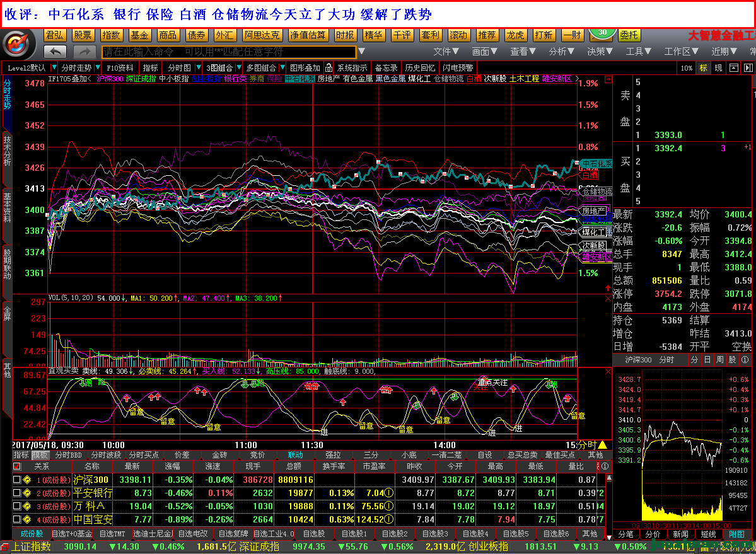Close the volume sub-chart with its red X
This screenshot has width=756, height=554.
tap(608, 299)
